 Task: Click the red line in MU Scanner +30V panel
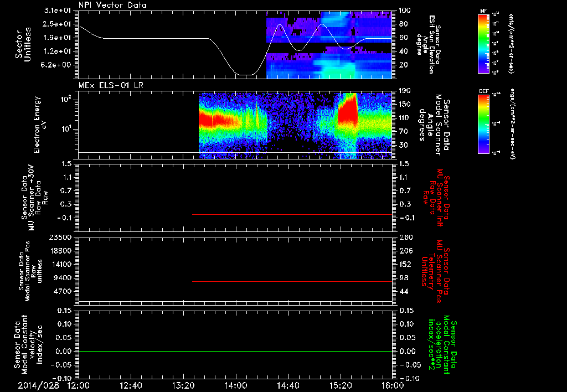(x=292, y=214)
